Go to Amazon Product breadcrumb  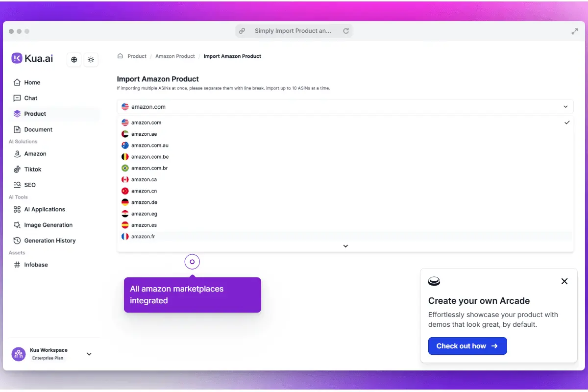click(x=175, y=56)
